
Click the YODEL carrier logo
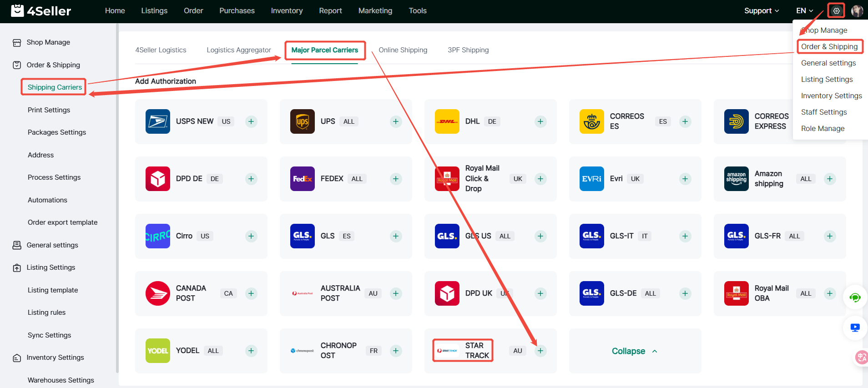point(158,351)
